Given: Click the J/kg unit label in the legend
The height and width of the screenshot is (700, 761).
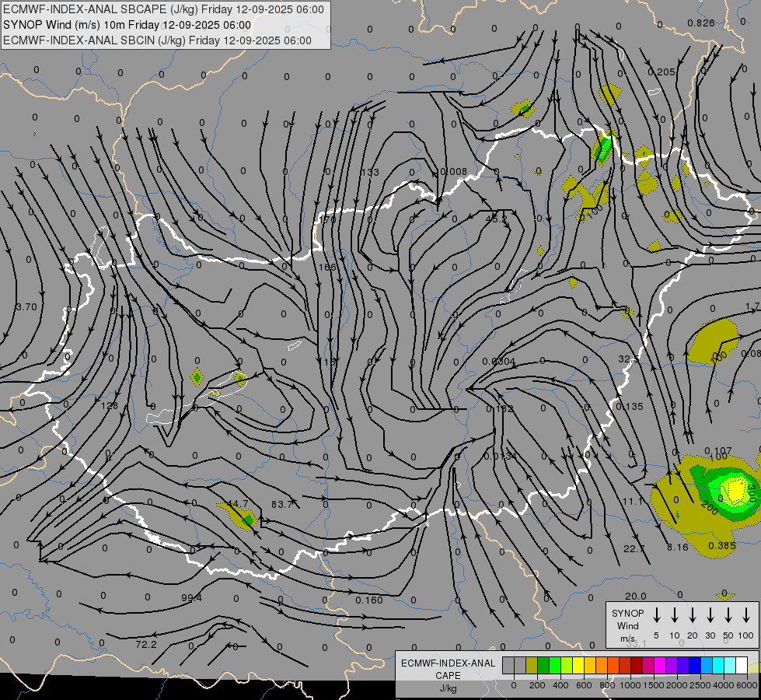Looking at the screenshot, I should point(448,688).
